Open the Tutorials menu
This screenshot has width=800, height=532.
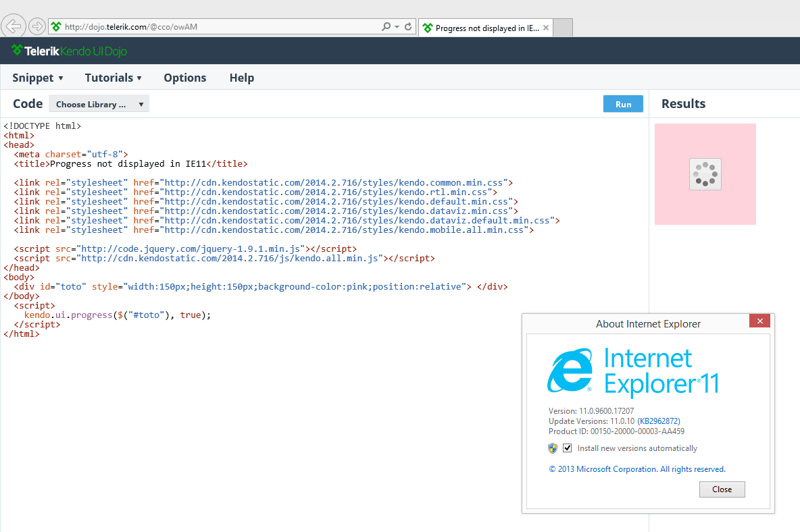tap(114, 78)
